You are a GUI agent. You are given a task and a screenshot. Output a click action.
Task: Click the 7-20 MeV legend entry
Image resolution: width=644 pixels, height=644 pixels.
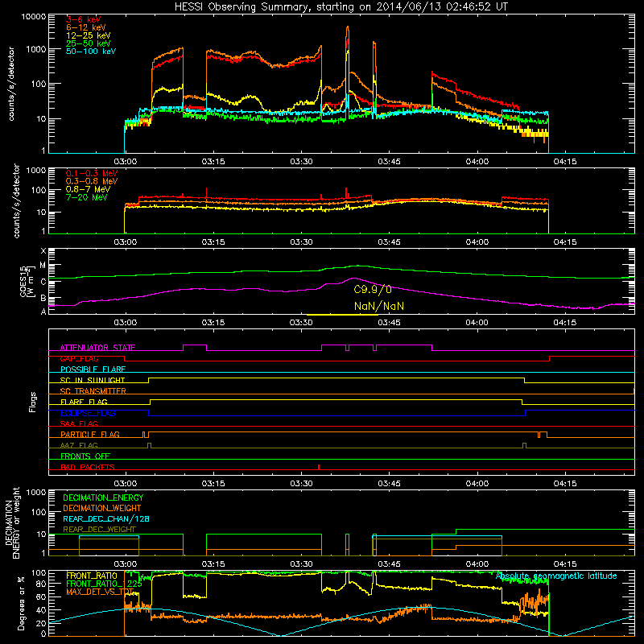tap(87, 197)
